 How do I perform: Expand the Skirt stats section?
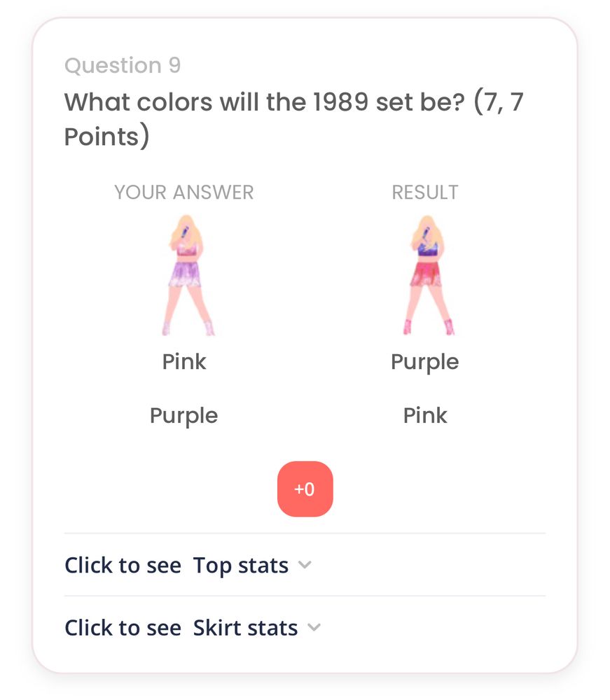[x=305, y=628]
